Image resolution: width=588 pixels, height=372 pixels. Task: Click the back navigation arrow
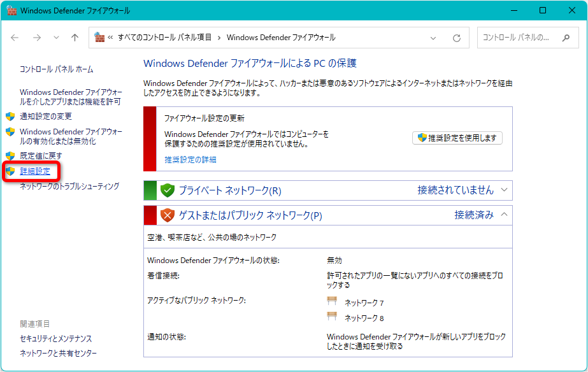tap(15, 38)
